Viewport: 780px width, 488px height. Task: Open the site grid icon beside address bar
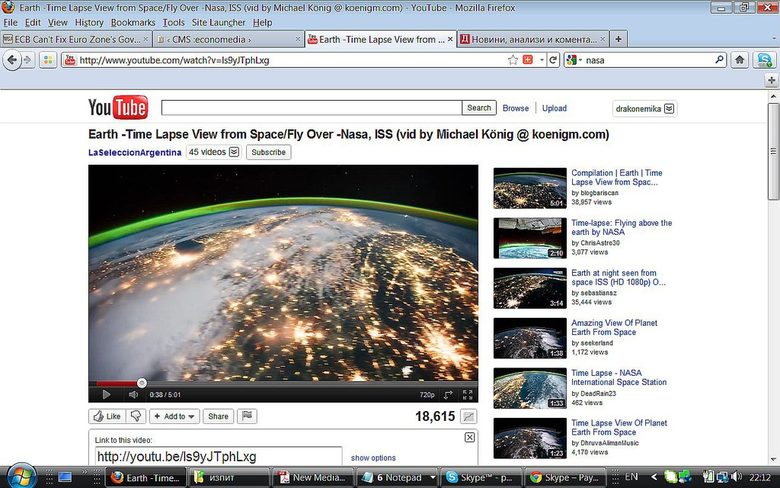(48, 60)
